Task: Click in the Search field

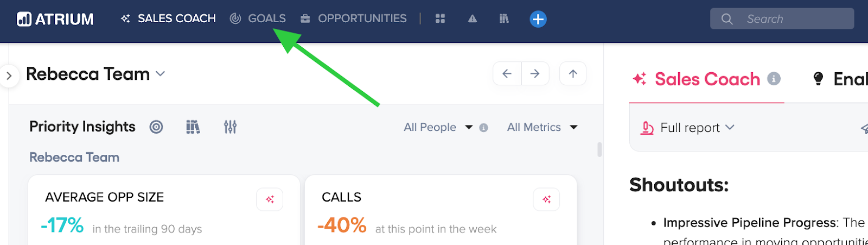Action: pos(782,18)
